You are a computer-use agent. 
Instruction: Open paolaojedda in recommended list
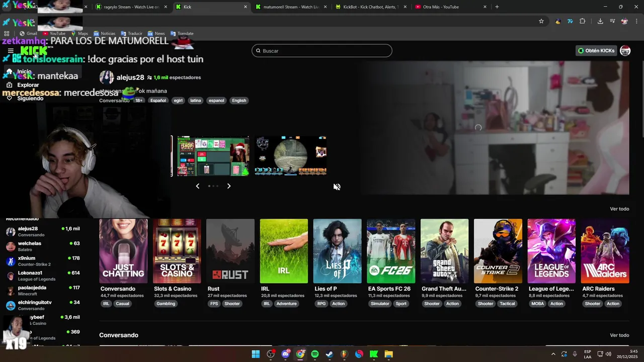tap(43, 291)
